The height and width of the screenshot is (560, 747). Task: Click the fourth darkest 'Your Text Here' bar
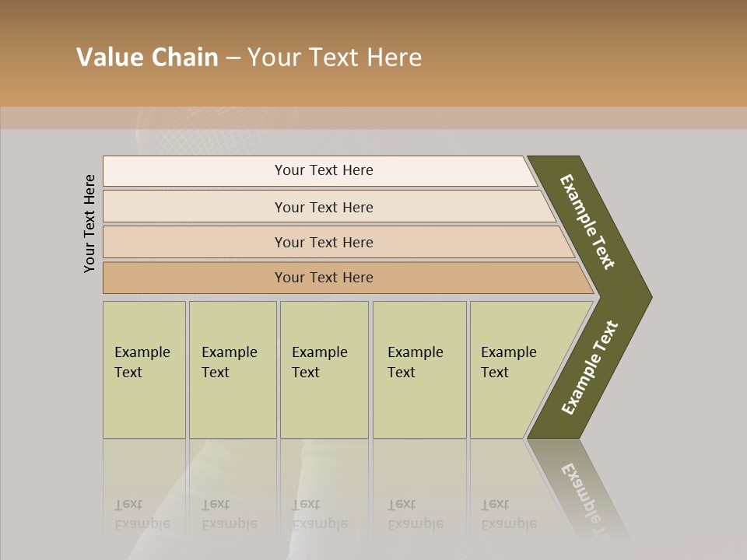349,278
